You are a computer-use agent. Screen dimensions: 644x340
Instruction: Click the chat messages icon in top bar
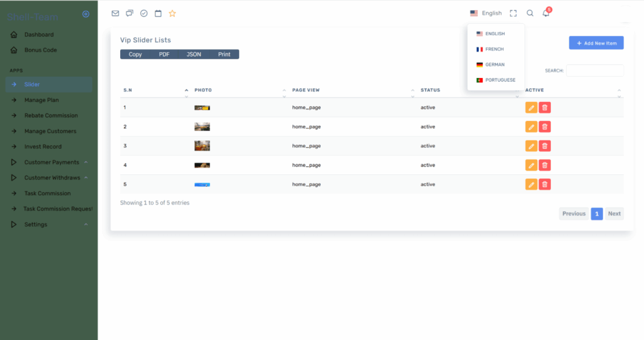point(130,13)
